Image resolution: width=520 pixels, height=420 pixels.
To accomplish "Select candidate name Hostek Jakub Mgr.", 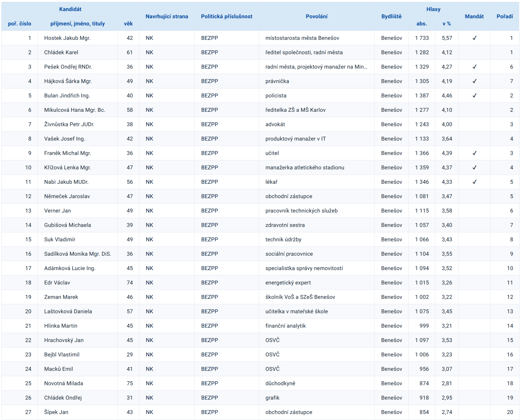I will pyautogui.click(x=67, y=38).
